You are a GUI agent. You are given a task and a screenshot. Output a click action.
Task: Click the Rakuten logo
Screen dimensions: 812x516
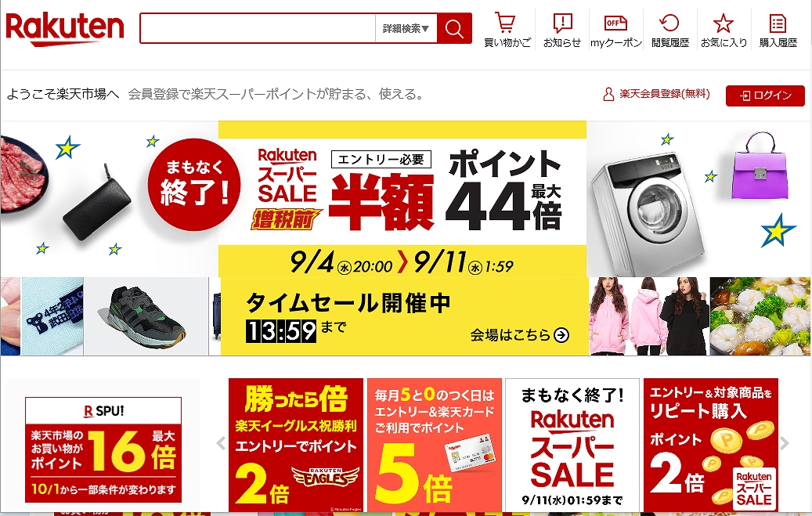[65, 28]
